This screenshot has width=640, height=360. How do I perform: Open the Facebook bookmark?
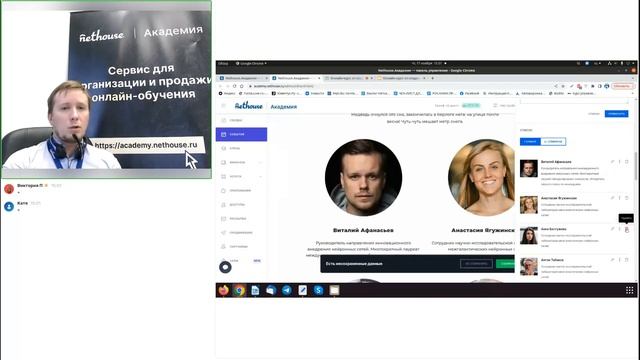(470, 93)
